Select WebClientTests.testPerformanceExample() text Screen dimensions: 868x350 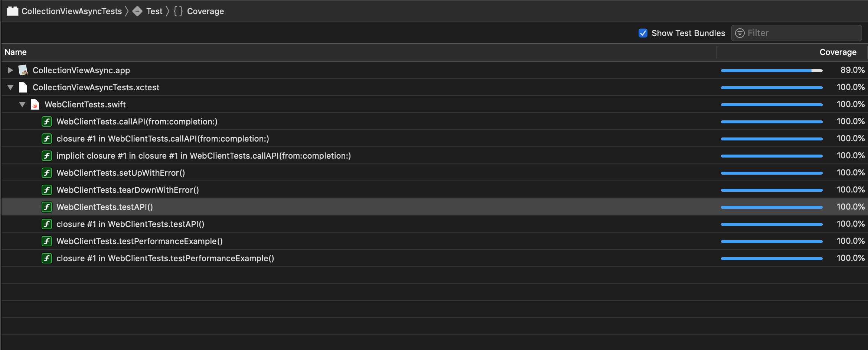(140, 241)
